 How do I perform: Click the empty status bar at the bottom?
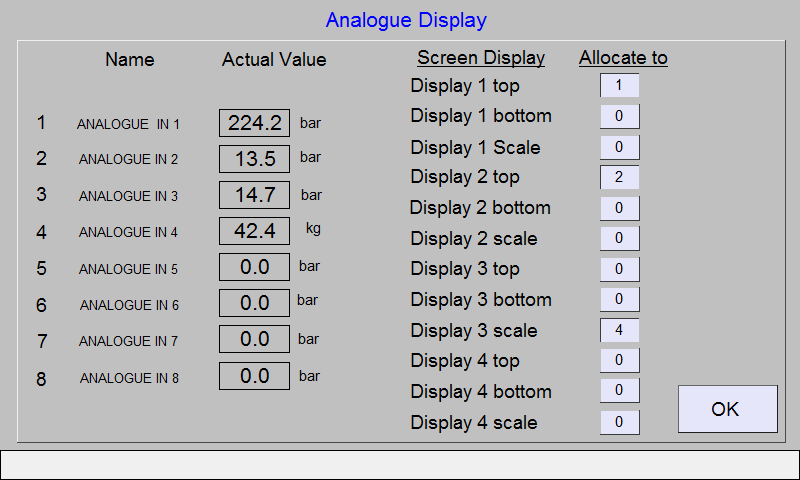[400, 464]
